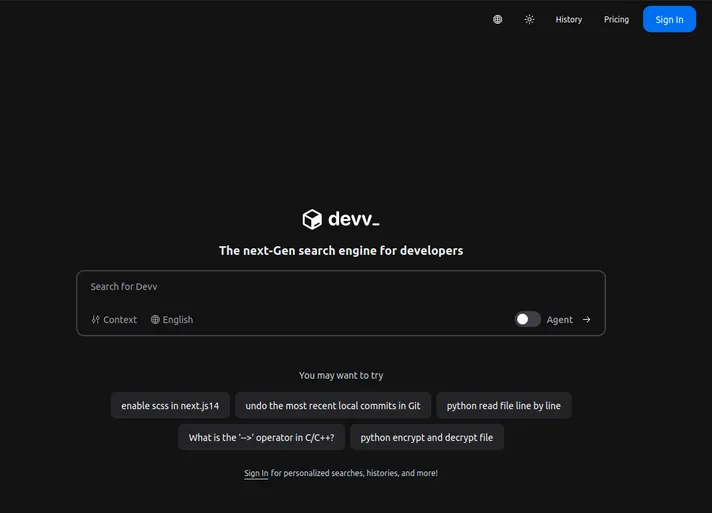The width and height of the screenshot is (712, 513).
Task: Open the globe language selector in header
Action: tap(498, 20)
